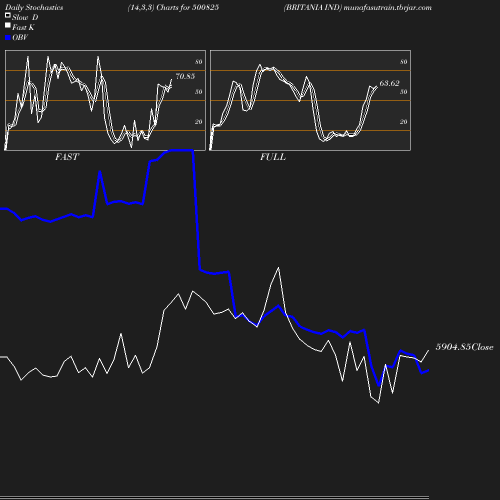Click the 'OBV' legend label
Image resolution: width=500 pixels, height=500 pixels.
[20, 38]
